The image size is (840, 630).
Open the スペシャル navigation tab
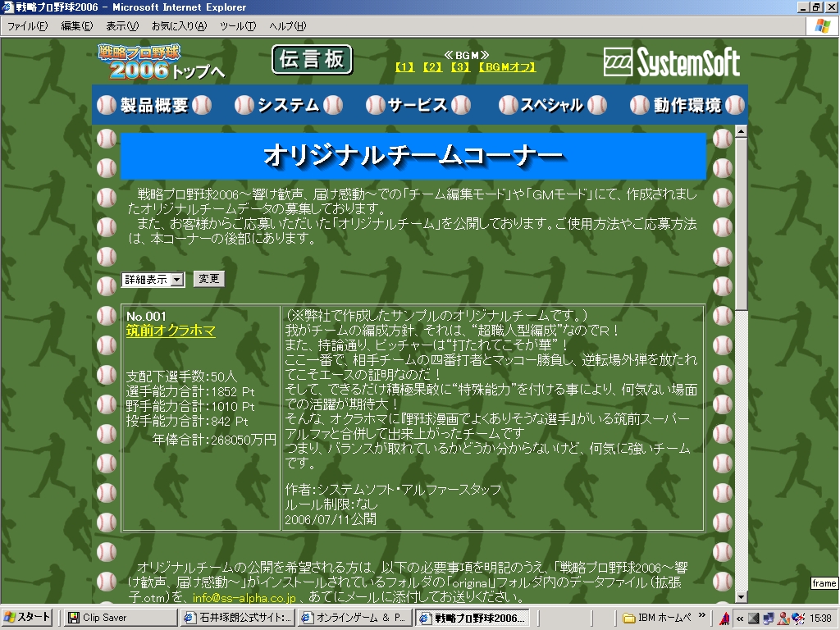tap(552, 105)
